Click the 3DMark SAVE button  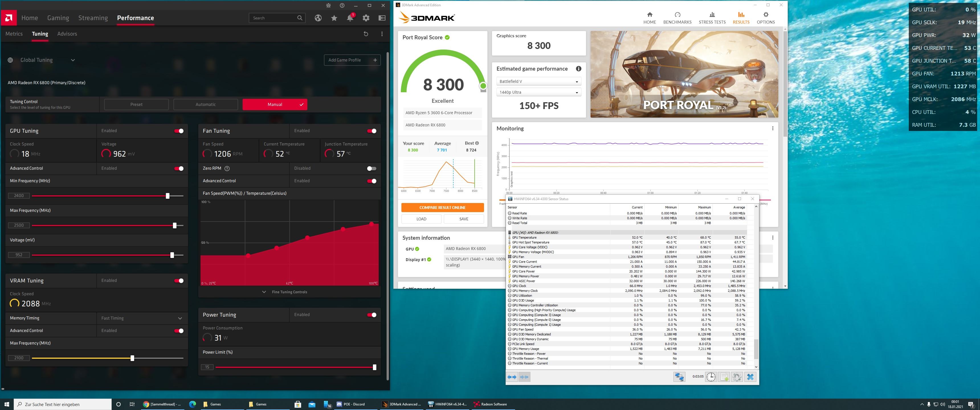pos(464,219)
